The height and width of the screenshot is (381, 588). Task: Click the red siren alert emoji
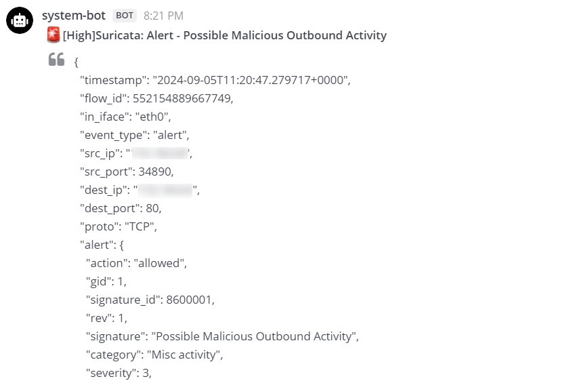(54, 35)
